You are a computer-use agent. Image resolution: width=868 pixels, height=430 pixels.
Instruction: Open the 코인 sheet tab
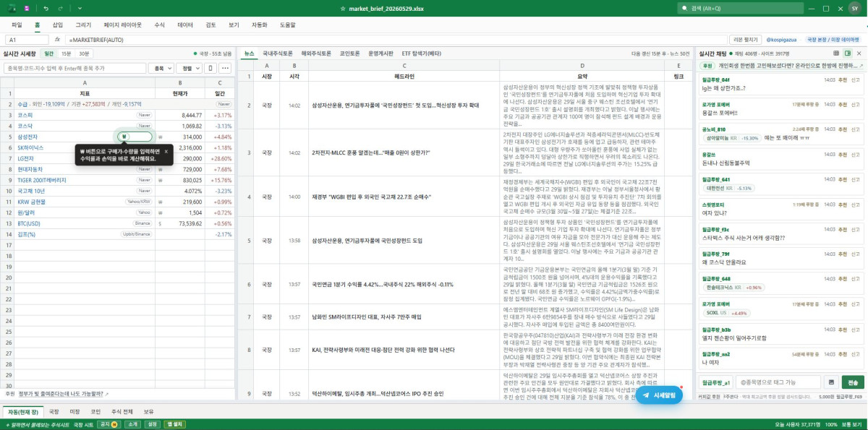coord(95,410)
